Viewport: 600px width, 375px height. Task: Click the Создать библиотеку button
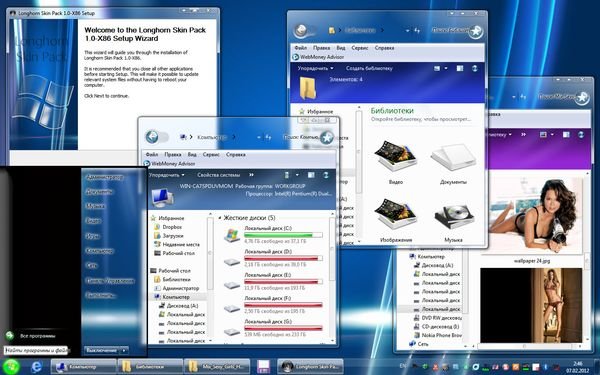pyautogui.click(x=369, y=68)
